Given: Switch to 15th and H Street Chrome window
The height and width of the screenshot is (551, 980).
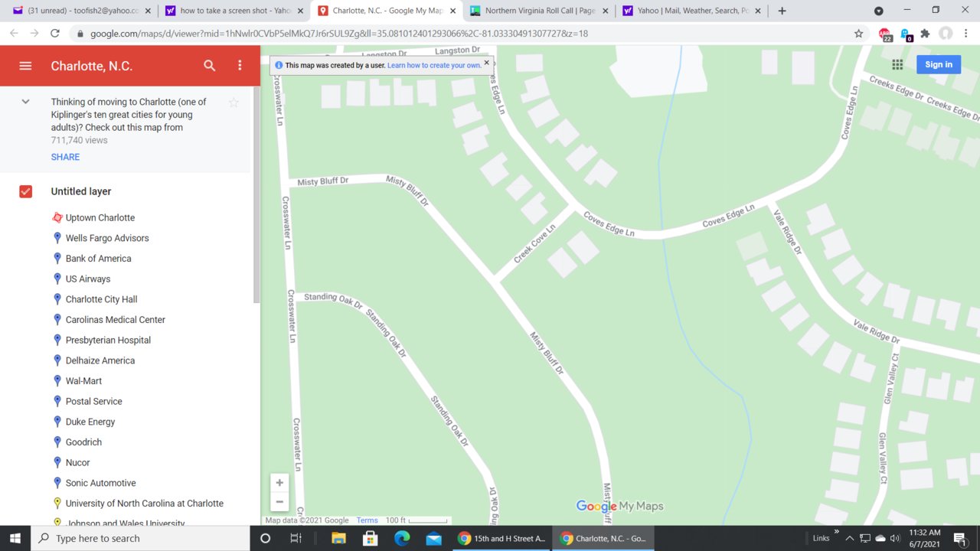Looking at the screenshot, I should click(501, 538).
